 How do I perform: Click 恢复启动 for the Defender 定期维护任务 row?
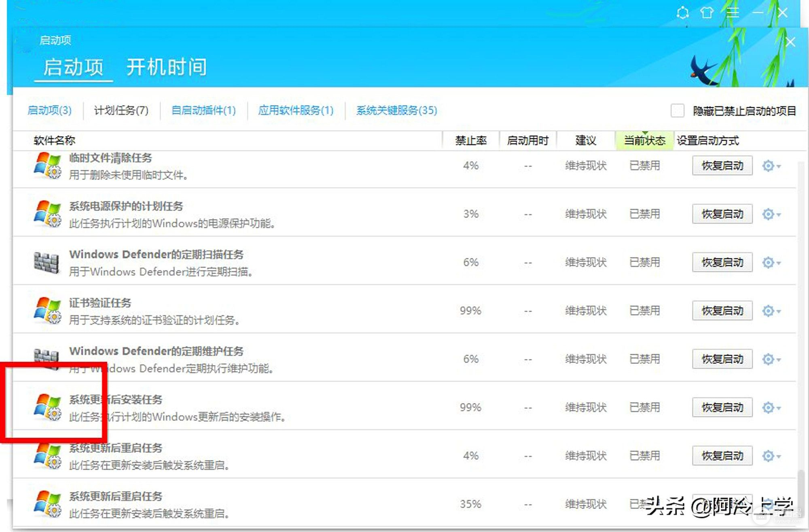point(722,359)
